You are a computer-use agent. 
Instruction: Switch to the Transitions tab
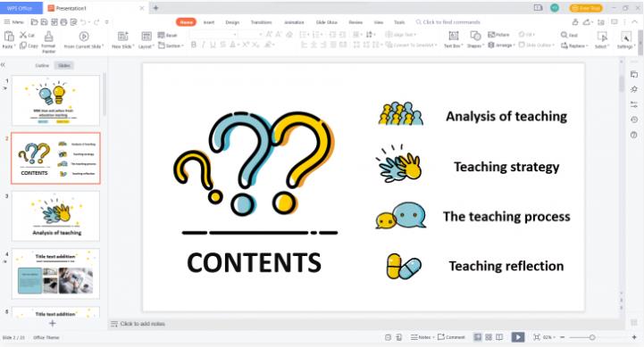pos(261,22)
